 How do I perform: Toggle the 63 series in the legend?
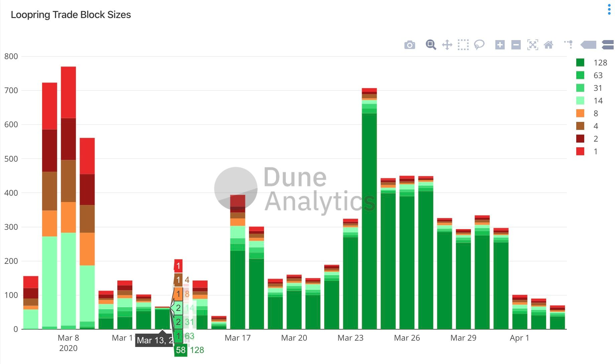coord(590,75)
